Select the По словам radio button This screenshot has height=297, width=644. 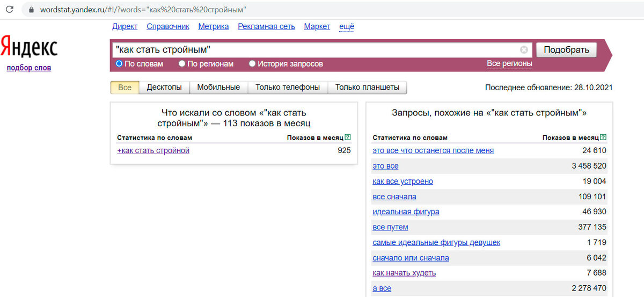(119, 63)
